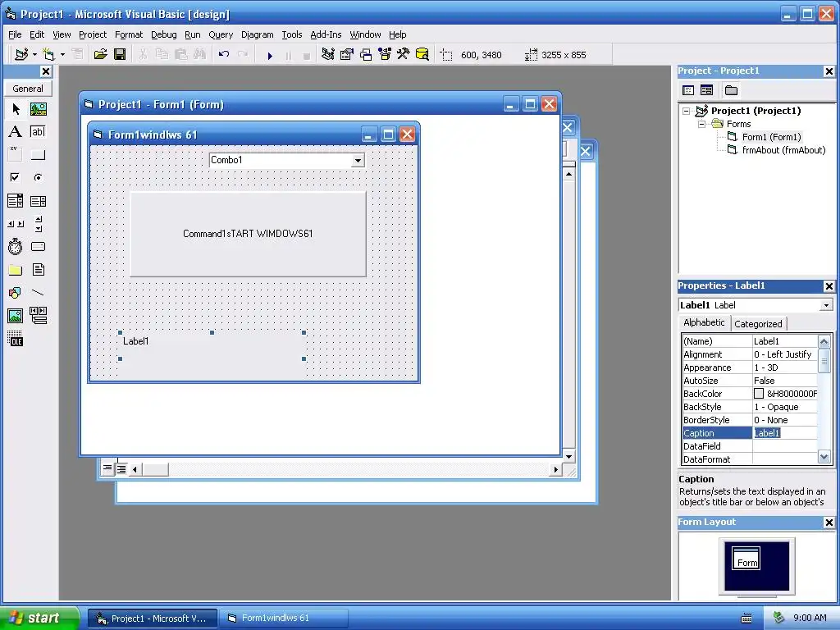Click the BackColor color swatch
The image size is (840, 630).
(759, 394)
